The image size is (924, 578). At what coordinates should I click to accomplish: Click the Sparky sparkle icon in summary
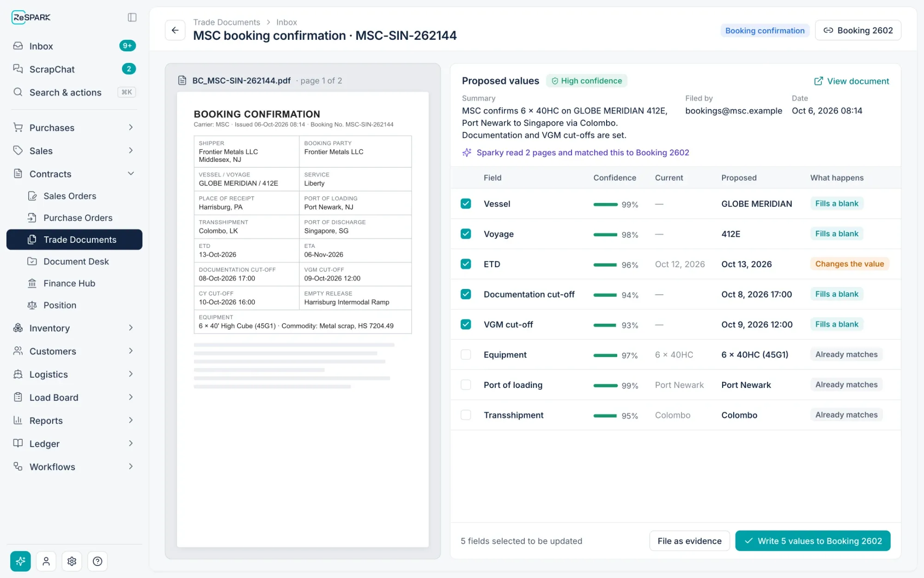point(467,153)
